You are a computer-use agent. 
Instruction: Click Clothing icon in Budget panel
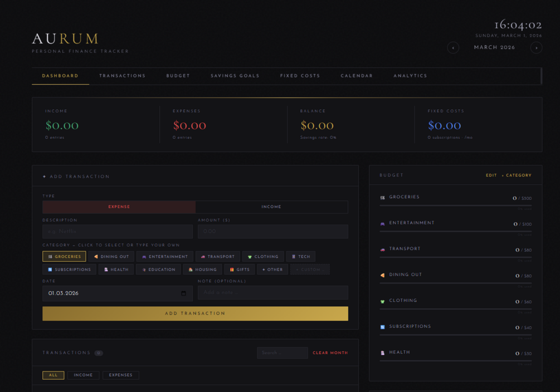[382, 301]
